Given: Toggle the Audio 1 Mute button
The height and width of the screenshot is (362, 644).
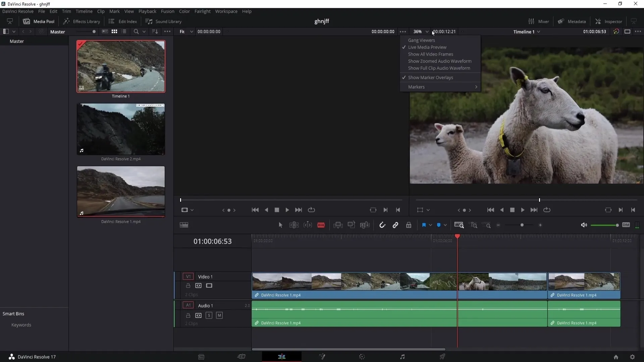Looking at the screenshot, I should [219, 315].
